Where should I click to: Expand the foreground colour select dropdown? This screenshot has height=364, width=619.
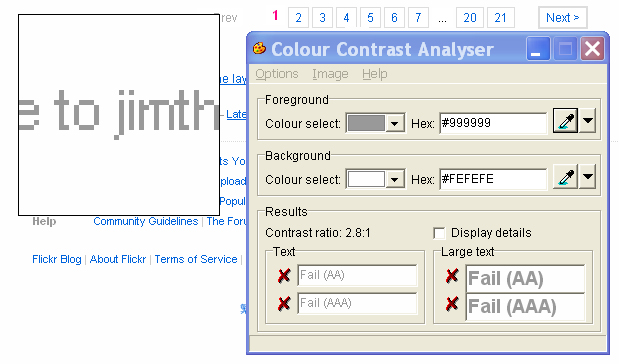(394, 124)
